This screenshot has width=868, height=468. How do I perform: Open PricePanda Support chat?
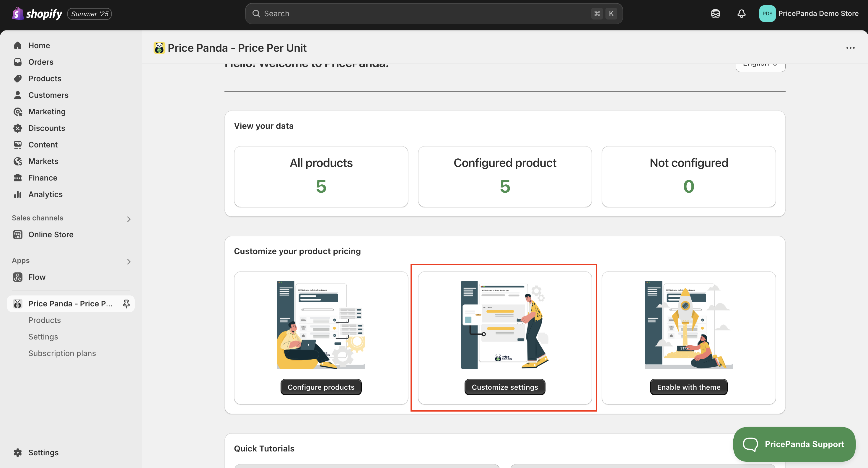pyautogui.click(x=794, y=444)
